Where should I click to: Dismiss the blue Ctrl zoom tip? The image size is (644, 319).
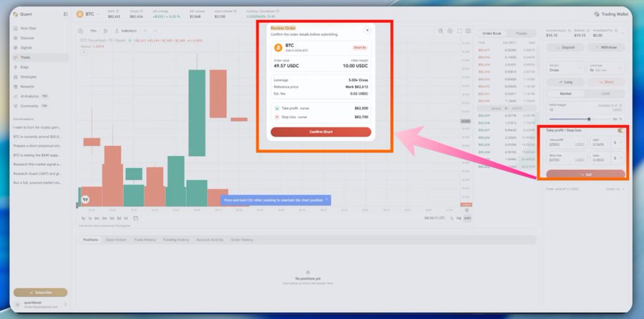click(327, 199)
